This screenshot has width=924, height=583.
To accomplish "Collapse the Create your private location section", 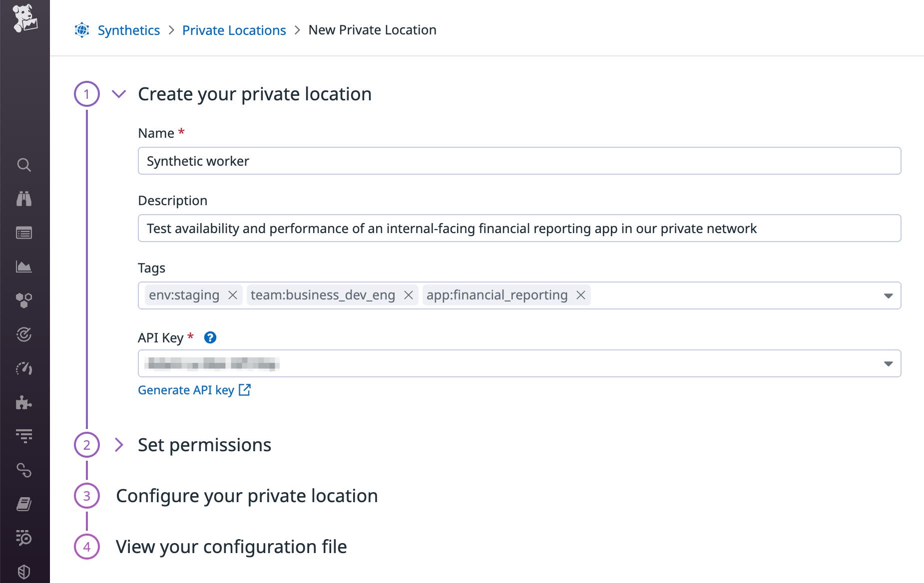I will click(x=119, y=94).
